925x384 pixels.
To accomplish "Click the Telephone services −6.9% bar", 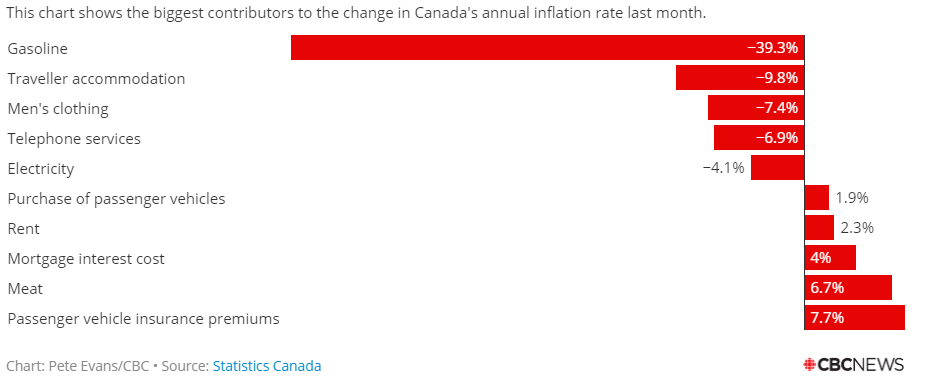I will point(759,138).
